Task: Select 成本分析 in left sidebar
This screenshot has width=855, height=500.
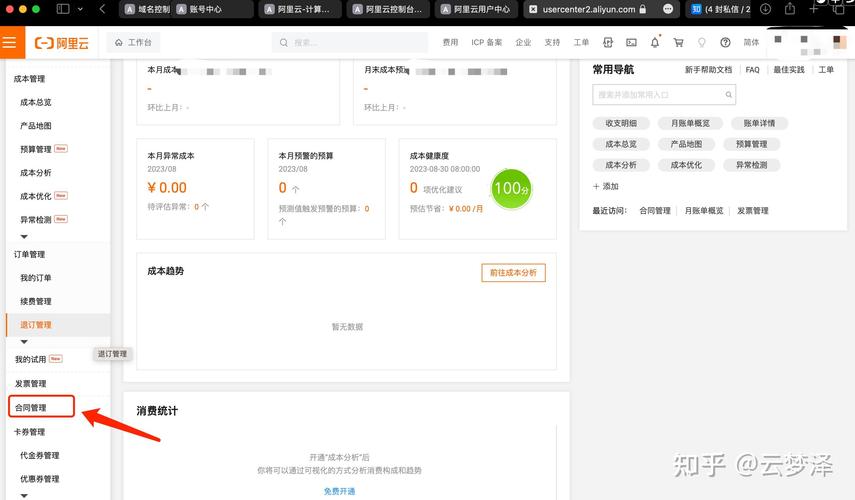Action: (35, 173)
